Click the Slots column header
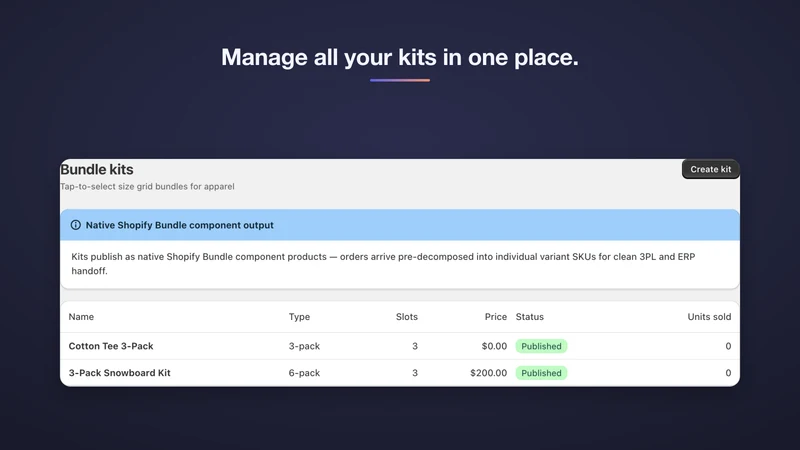Screen dimensions: 800x450 click(x=407, y=317)
